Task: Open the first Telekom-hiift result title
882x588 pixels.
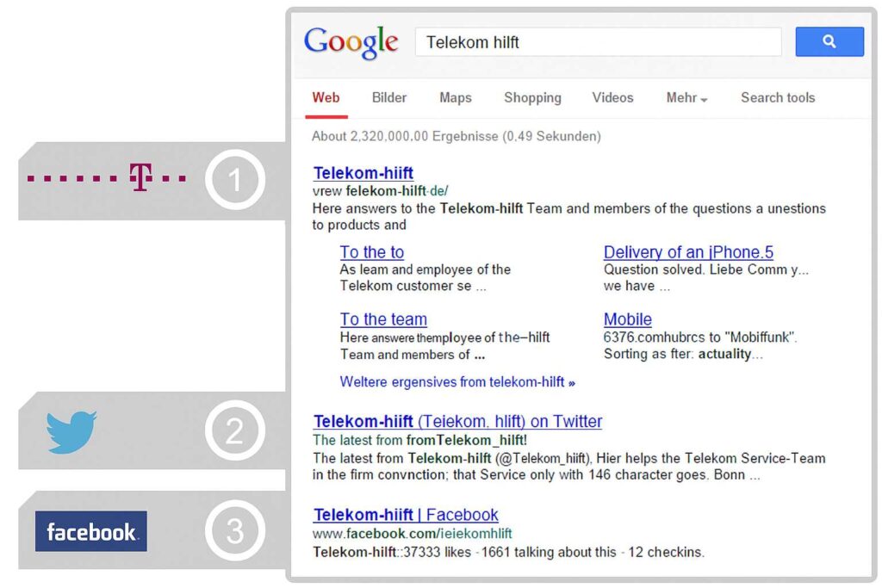Action: coord(363,173)
